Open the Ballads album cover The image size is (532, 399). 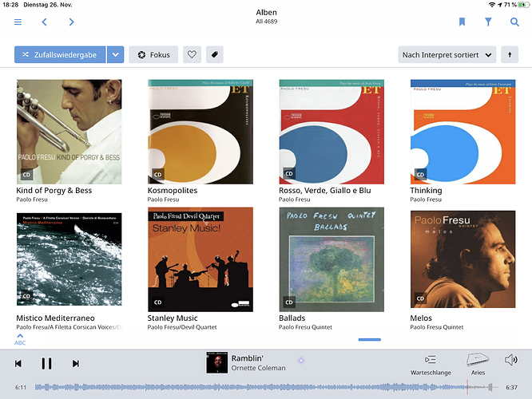(332, 259)
